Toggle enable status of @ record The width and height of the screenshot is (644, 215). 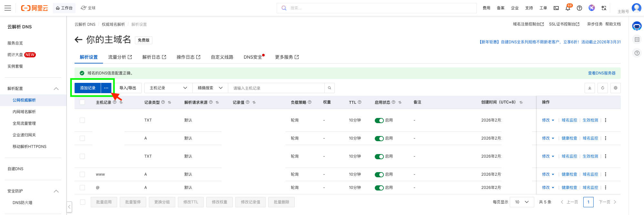[x=379, y=188]
